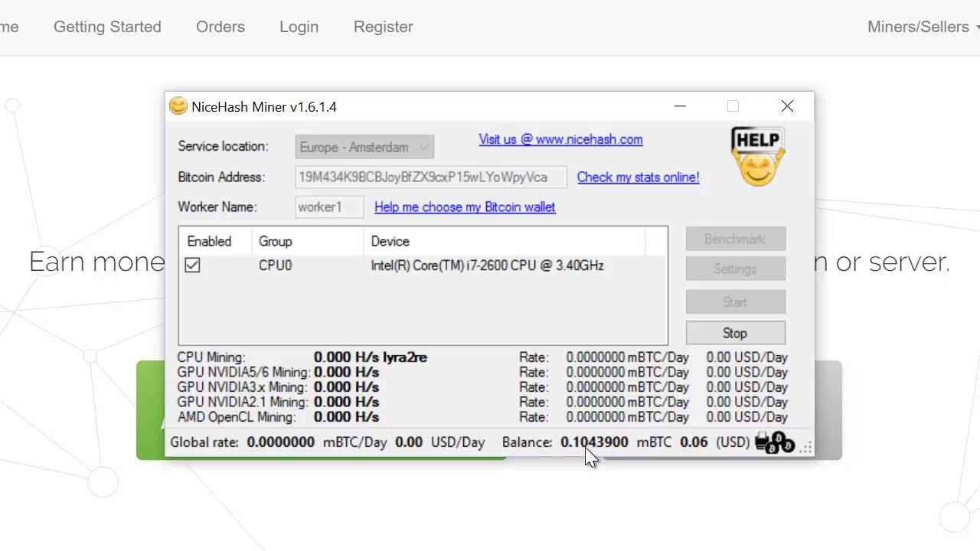980x551 pixels.
Task: Click the AMD OpenCL Mining label
Action: click(237, 417)
